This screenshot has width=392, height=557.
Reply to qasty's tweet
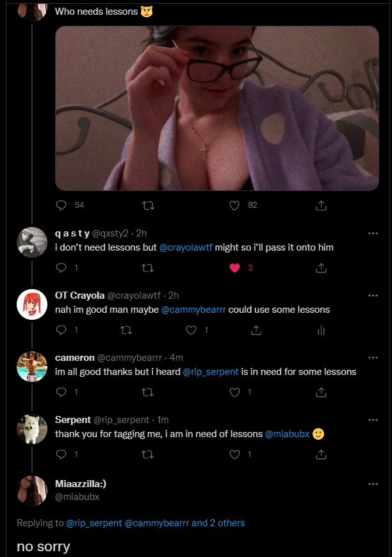click(x=61, y=268)
